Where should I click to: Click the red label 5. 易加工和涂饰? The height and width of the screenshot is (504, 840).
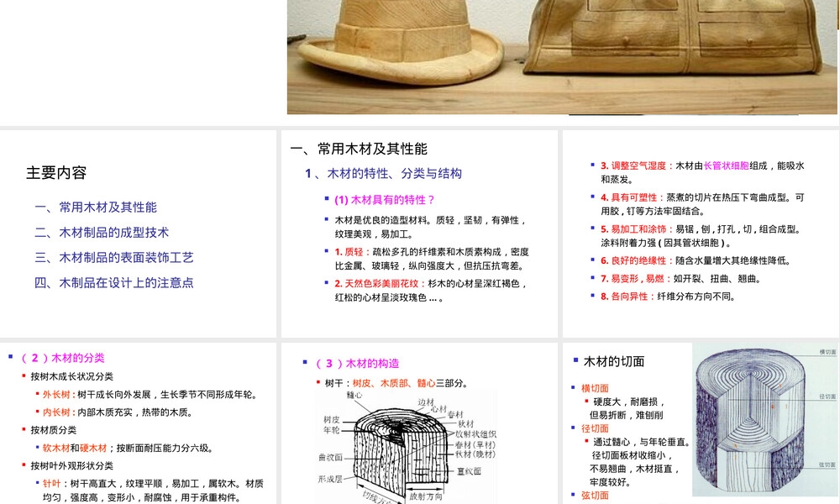pyautogui.click(x=633, y=228)
